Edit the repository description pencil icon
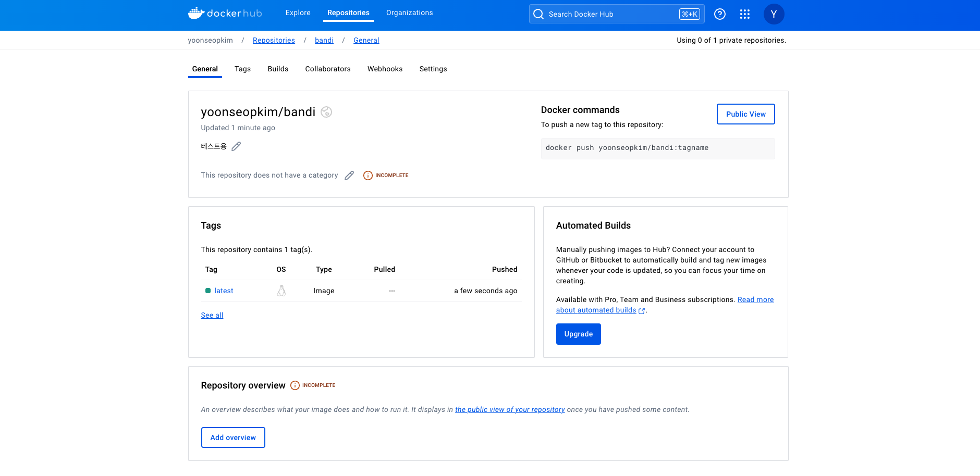980x476 pixels. click(x=236, y=146)
